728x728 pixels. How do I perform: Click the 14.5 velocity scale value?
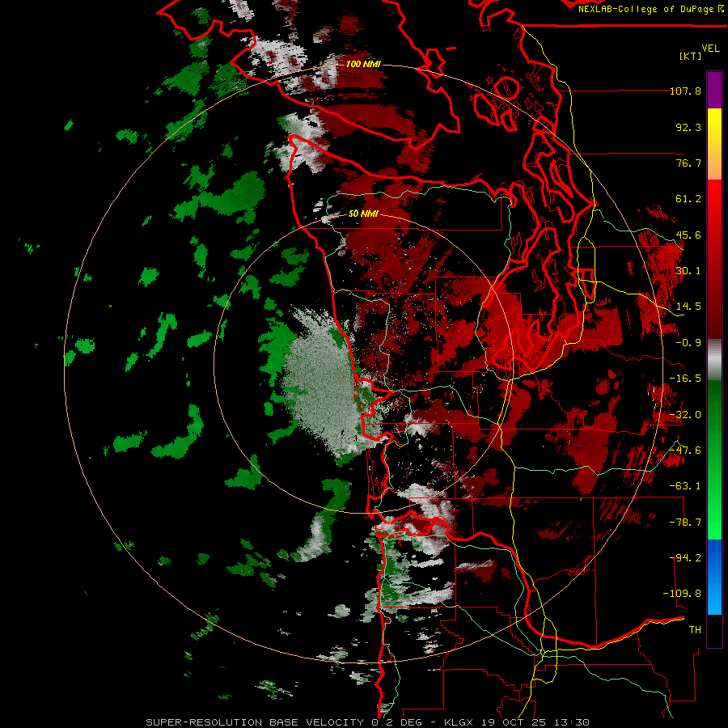point(688,307)
